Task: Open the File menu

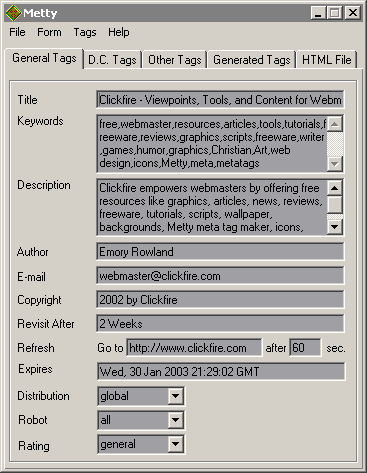Action: point(17,32)
